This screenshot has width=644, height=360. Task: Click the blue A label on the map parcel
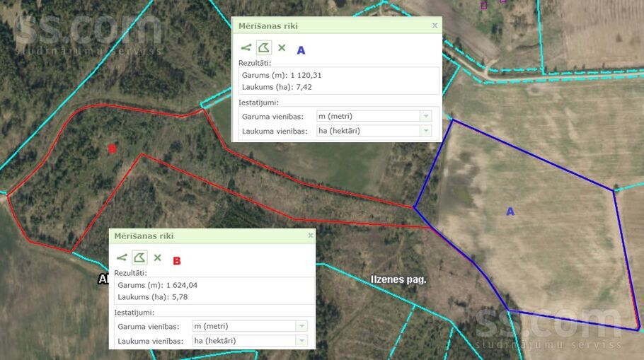coord(510,211)
